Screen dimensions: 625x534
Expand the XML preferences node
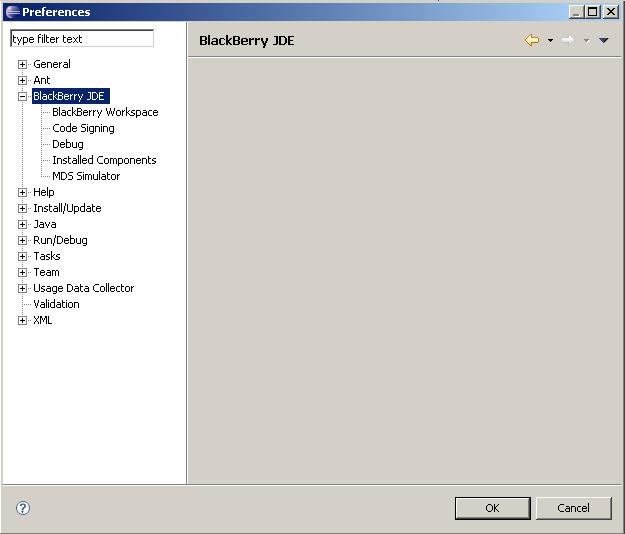point(22,320)
